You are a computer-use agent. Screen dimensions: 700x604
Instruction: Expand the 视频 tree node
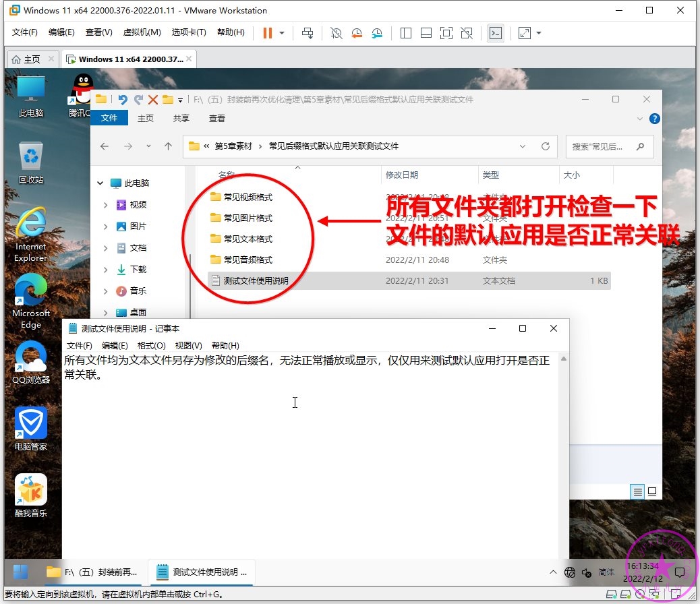[105, 205]
